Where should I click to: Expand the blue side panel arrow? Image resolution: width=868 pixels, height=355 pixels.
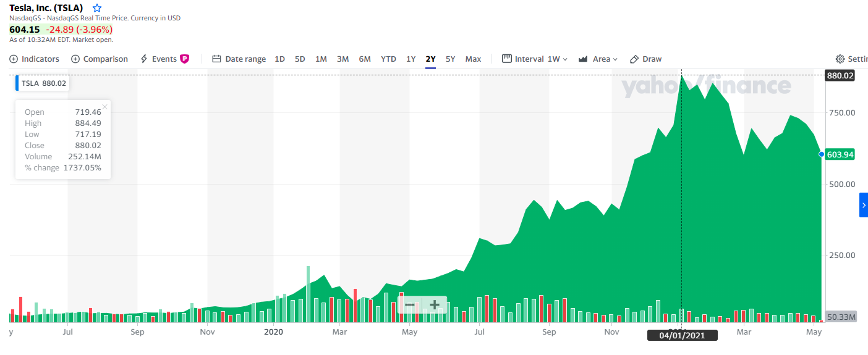tap(864, 205)
